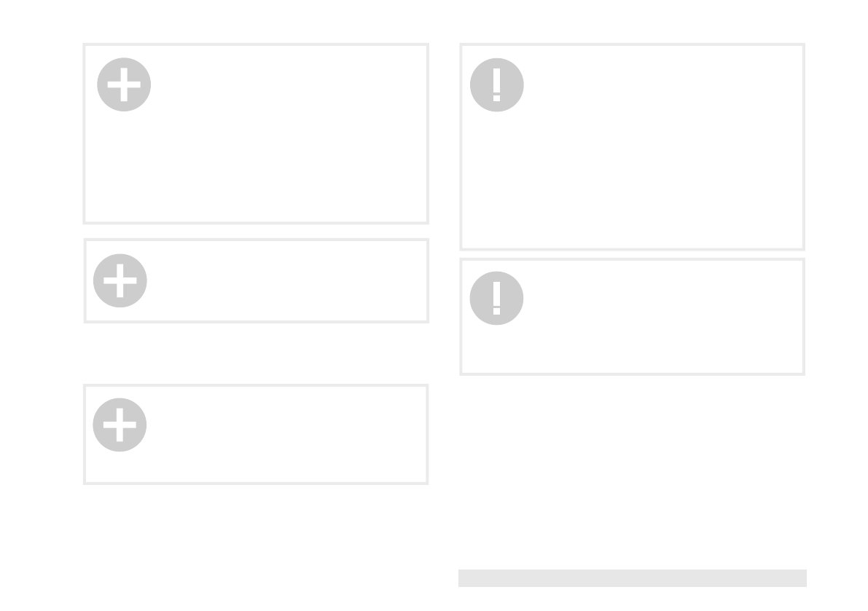Click the plus icon in the lowest left box
Screen dimensions: 868x611
(120, 425)
